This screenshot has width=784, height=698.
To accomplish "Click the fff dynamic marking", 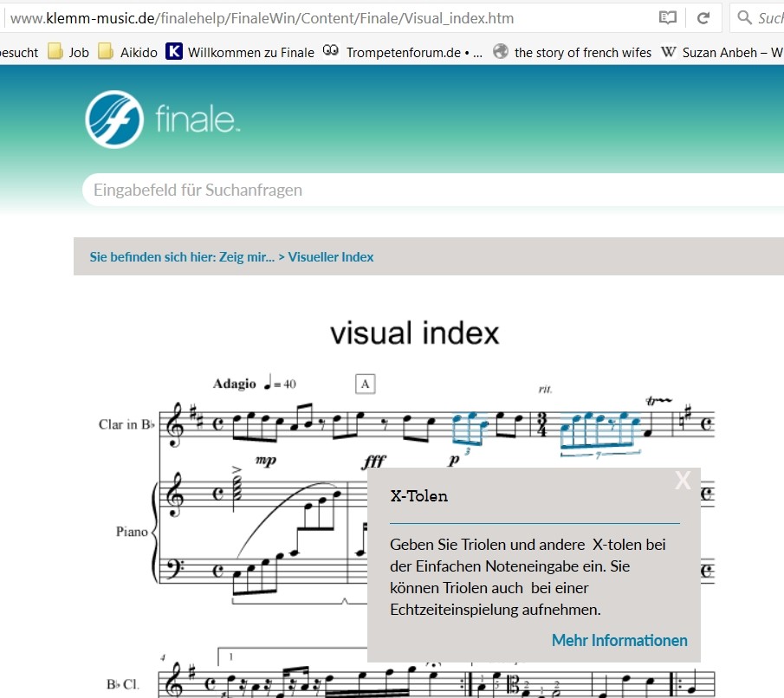I will tap(374, 461).
